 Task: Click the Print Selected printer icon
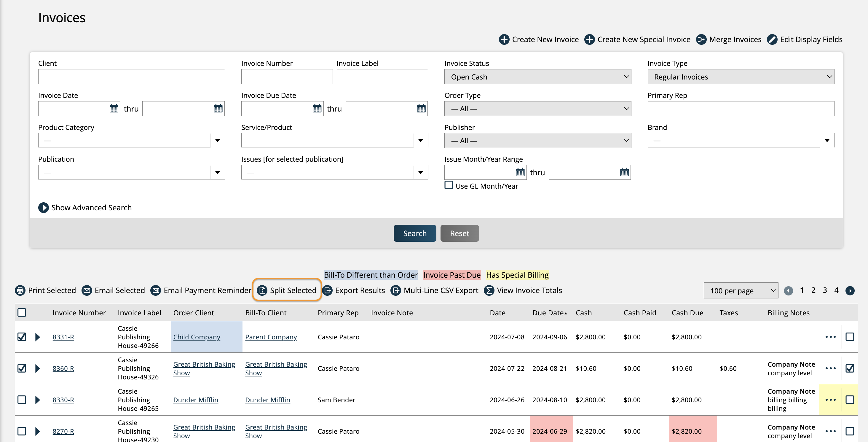coord(20,290)
